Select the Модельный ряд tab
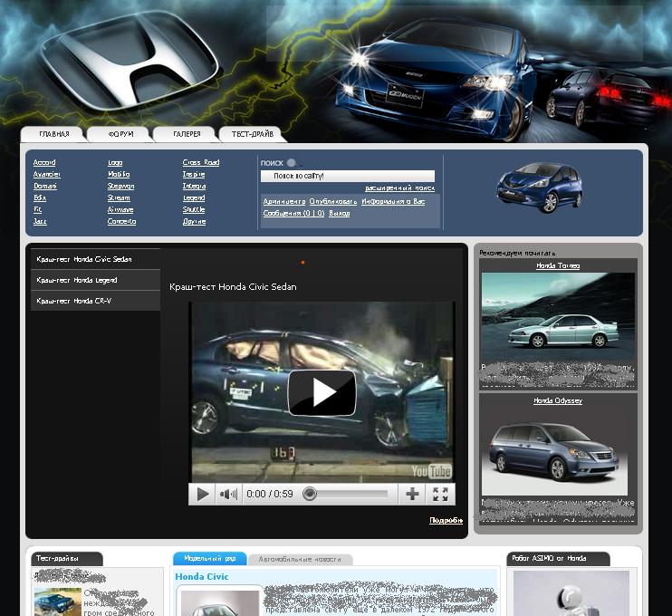672x616 pixels. [x=209, y=559]
